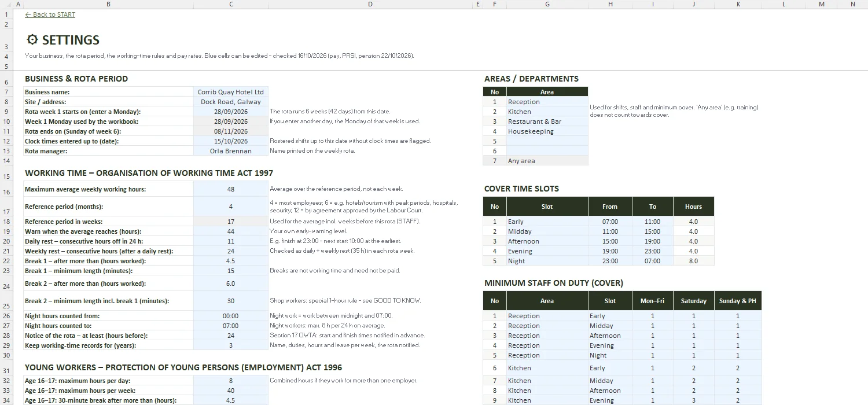Select Age 16–17 maximum hours per week 40
The image size is (868, 405).
(231, 391)
